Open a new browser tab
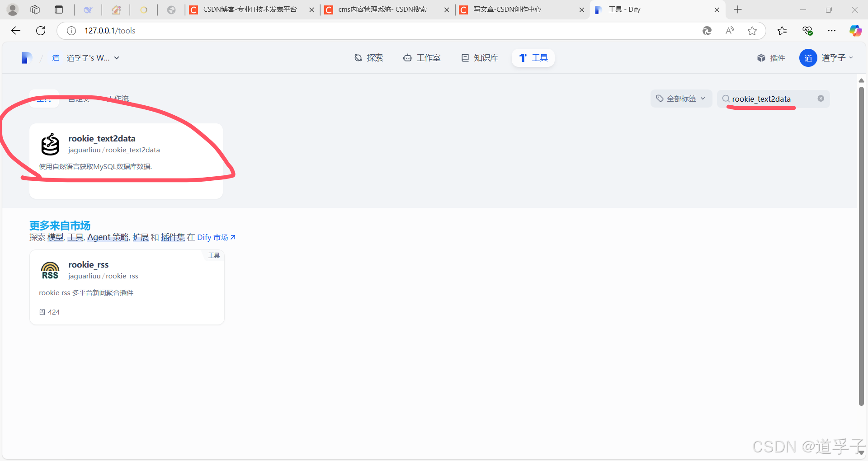This screenshot has width=868, height=461. coord(738,9)
